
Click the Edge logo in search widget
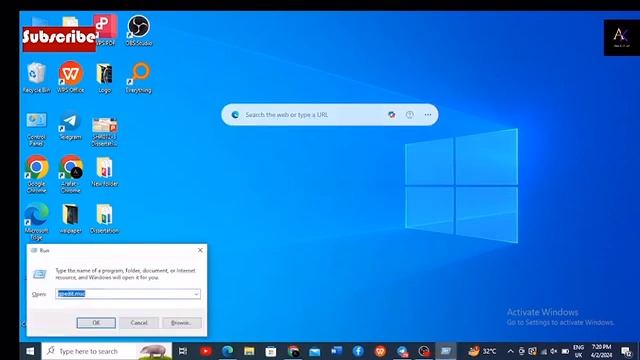(x=235, y=115)
